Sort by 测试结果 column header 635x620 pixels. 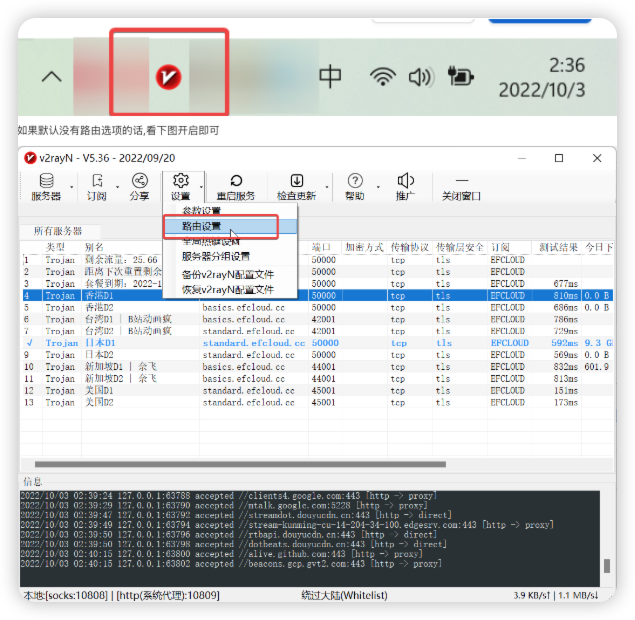(558, 247)
